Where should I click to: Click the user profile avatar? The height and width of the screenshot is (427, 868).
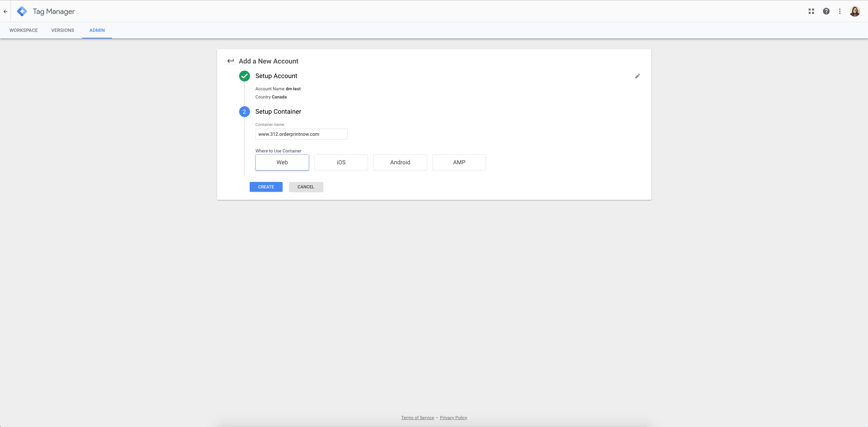[x=855, y=11]
